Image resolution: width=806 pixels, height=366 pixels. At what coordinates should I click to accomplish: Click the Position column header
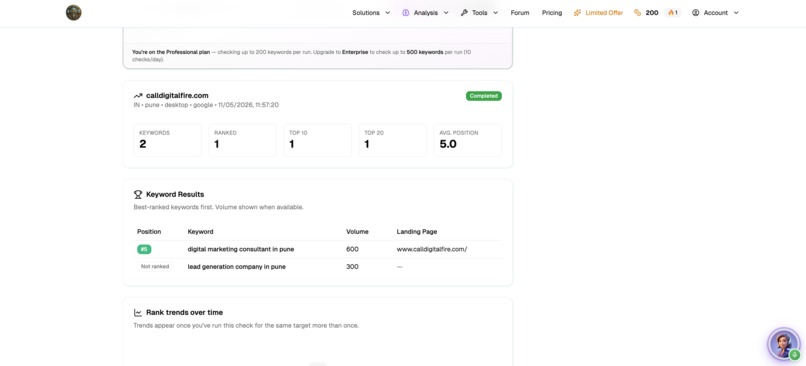pyautogui.click(x=149, y=232)
